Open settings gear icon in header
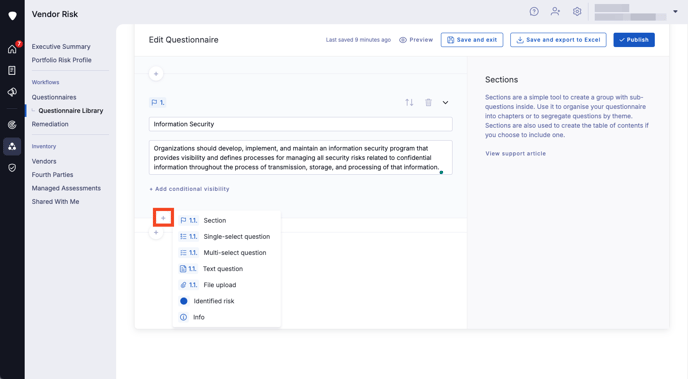The image size is (688, 379). coord(577,12)
